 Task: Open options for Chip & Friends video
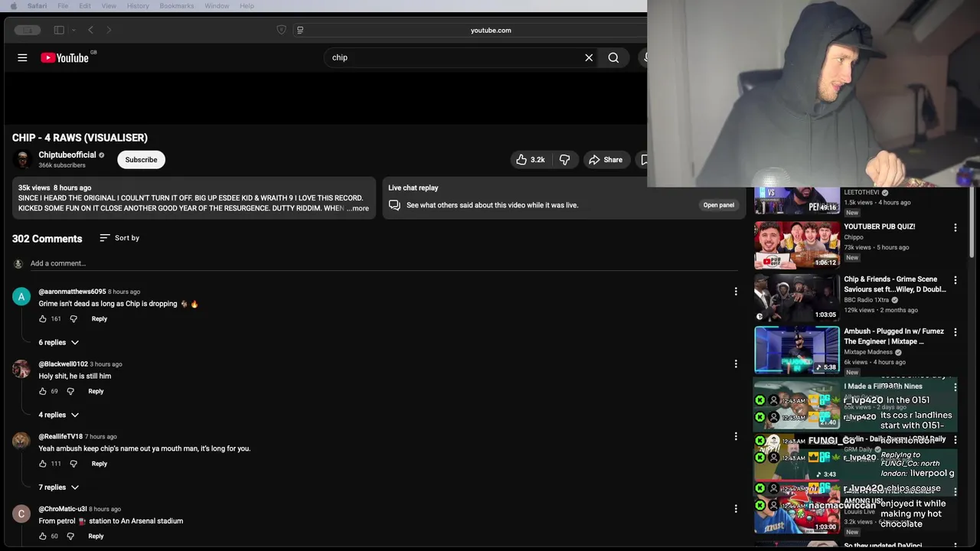click(x=955, y=281)
